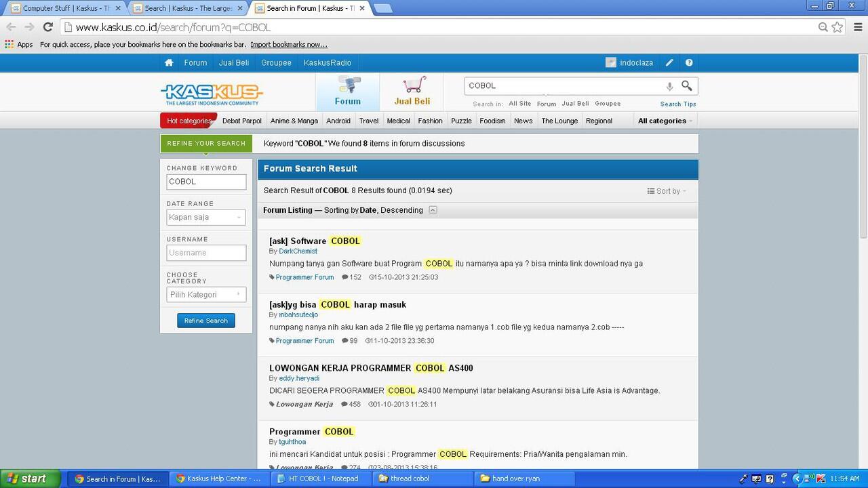The width and height of the screenshot is (868, 488).
Task: Open Jual Beli in top navigation
Action: pos(234,62)
